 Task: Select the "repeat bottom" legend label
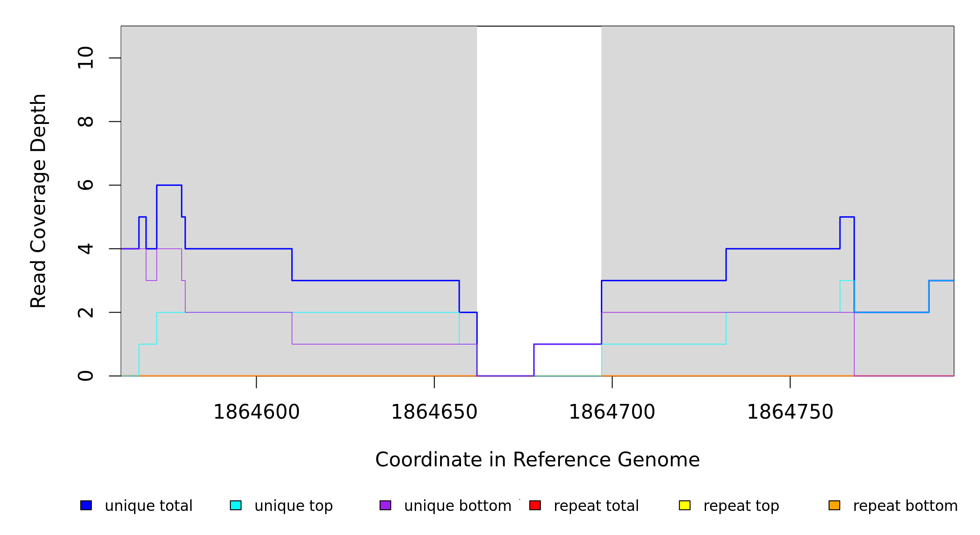point(905,506)
